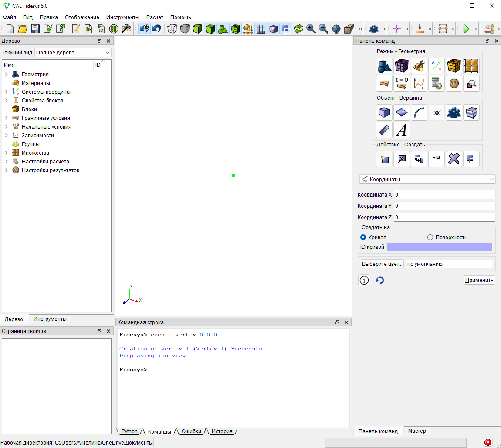Select 'Материалы' in the tree
Viewport: 501px width, 448px height.
tap(36, 83)
